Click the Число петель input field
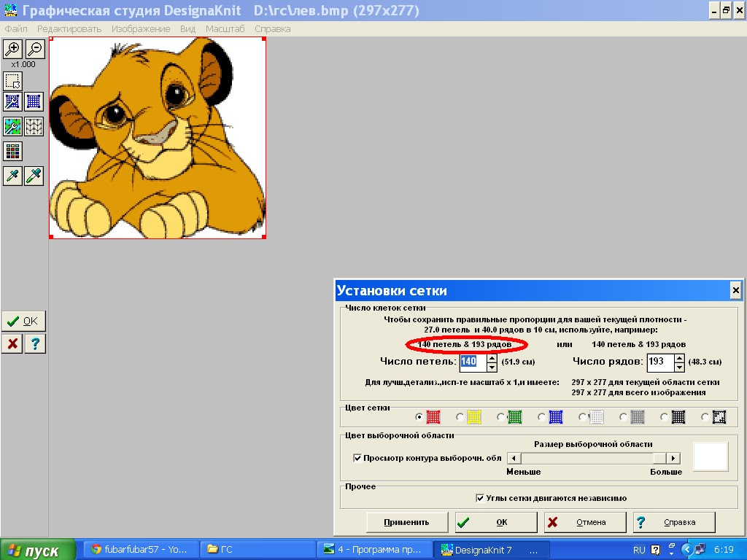 click(473, 362)
